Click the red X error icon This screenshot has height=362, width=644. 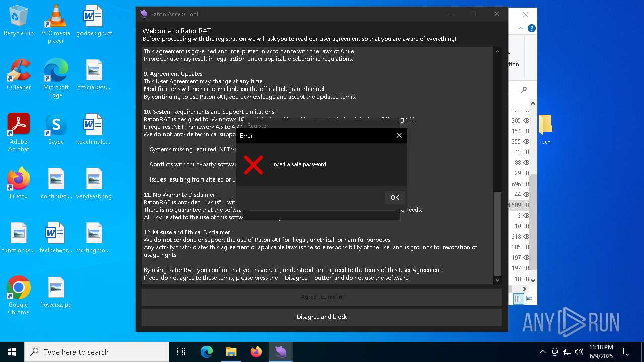[253, 165]
